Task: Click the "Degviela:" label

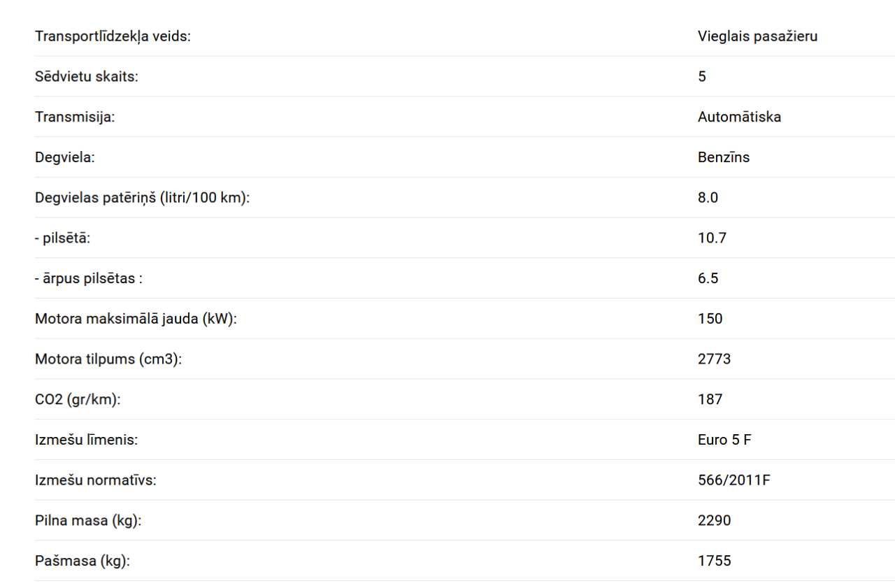Action: pos(64,158)
